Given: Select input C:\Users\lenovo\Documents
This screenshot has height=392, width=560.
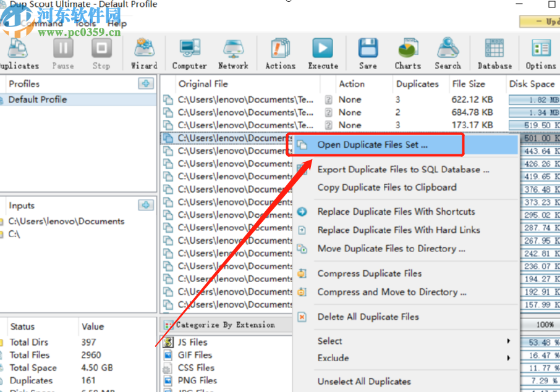Looking at the screenshot, I should (66, 222).
